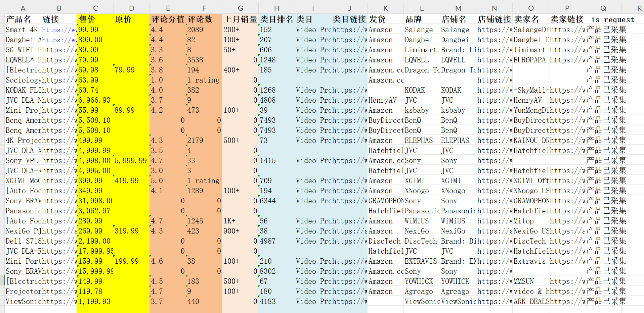The width and height of the screenshot is (644, 313).
Task: Select category rank cell 4808
Action: pyautogui.click(x=277, y=100)
